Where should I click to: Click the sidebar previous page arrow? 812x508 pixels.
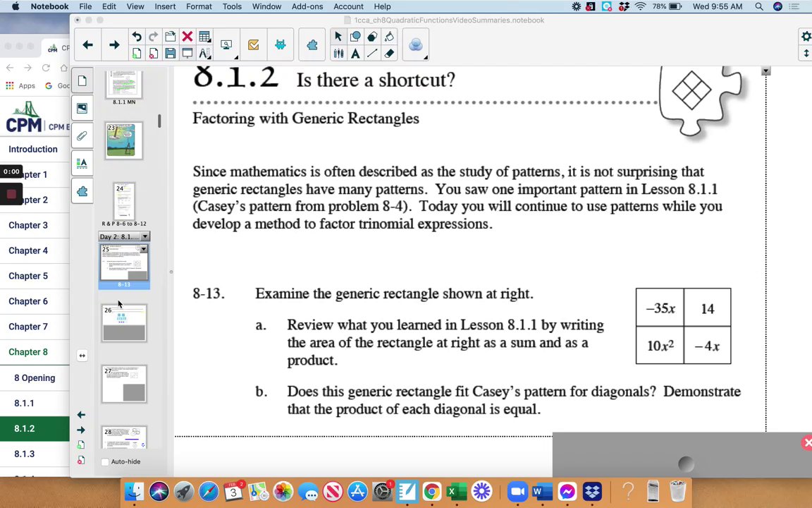(x=81, y=415)
